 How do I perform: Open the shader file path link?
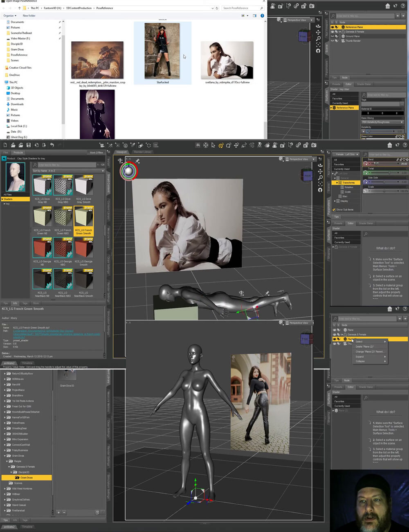point(56,334)
